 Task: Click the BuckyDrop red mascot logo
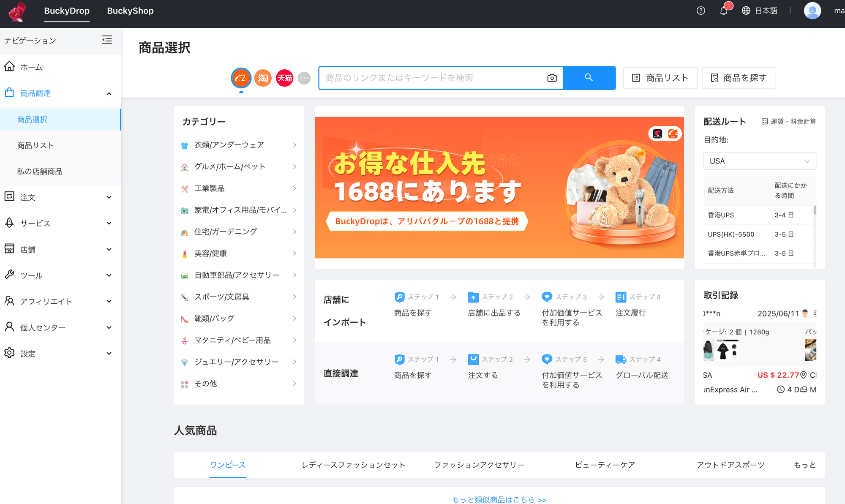pos(17,11)
